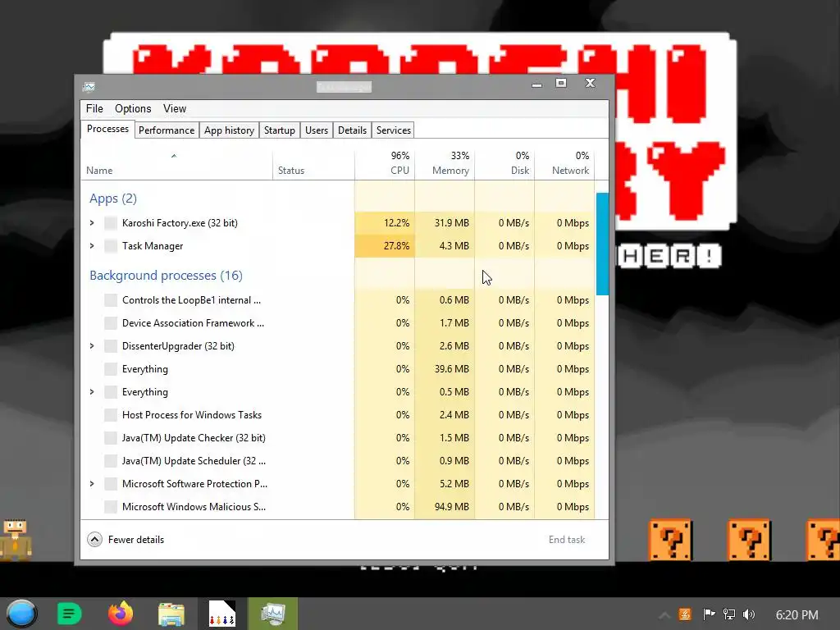Launch Firefox from the taskbar
Image resolution: width=840 pixels, height=630 pixels.
point(121,614)
